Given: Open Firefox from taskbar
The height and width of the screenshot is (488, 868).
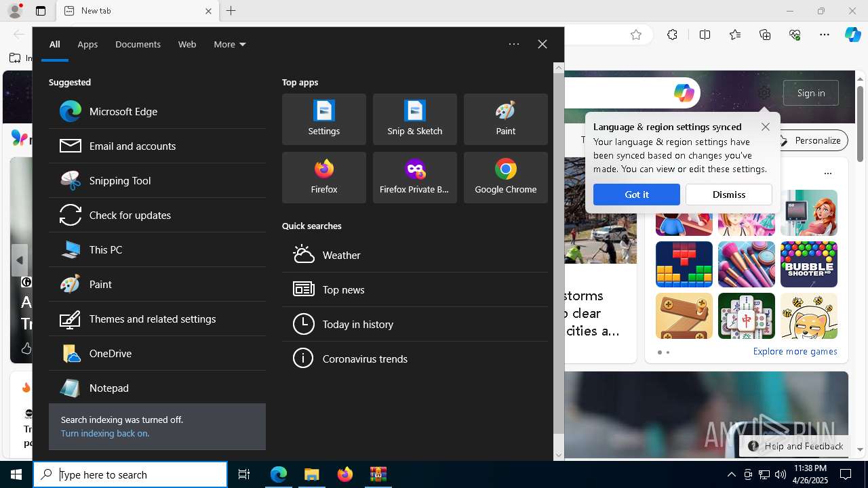Looking at the screenshot, I should tap(345, 474).
